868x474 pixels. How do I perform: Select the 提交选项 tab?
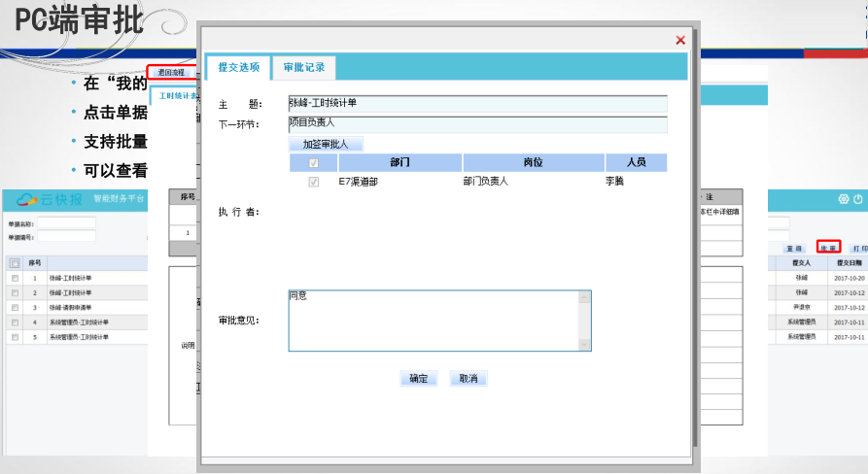[x=238, y=67]
